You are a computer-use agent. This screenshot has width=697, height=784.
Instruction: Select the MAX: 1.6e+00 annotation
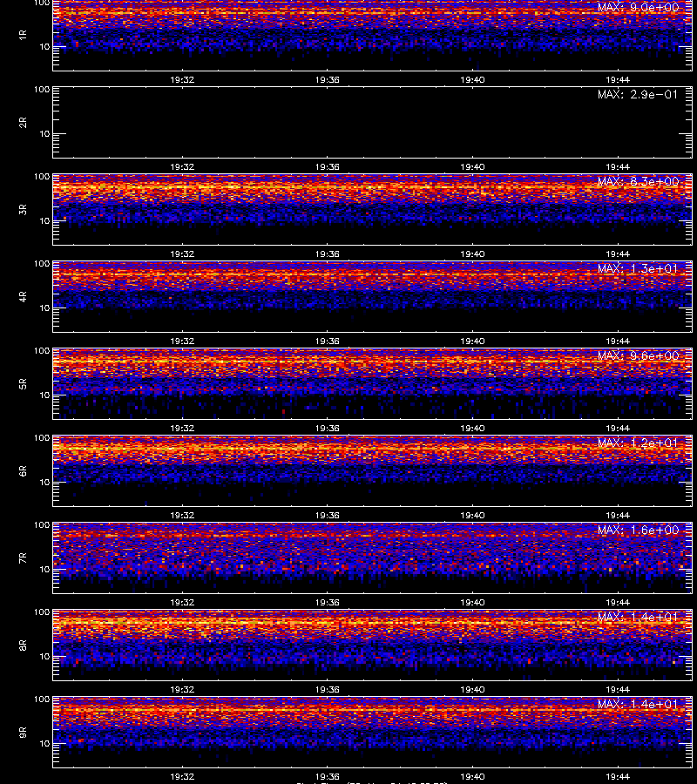(638, 530)
